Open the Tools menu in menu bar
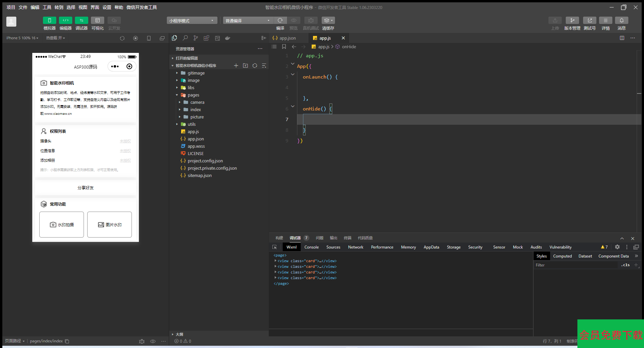This screenshot has height=348, width=644. tap(47, 7)
